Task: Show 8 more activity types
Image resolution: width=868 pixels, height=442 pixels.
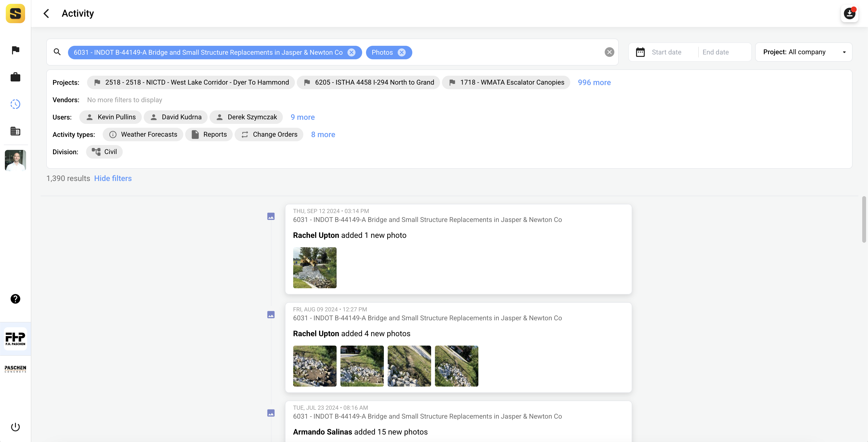Action: (323, 134)
